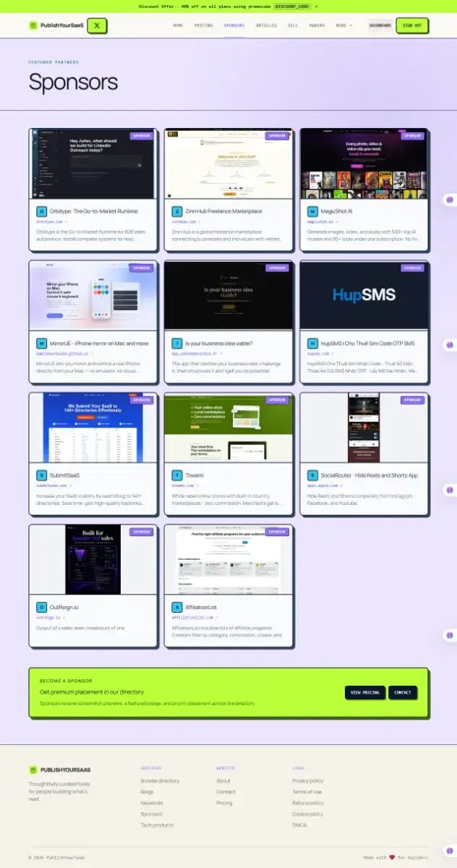Click the Sign Out button
The height and width of the screenshot is (868, 457).
click(x=412, y=25)
